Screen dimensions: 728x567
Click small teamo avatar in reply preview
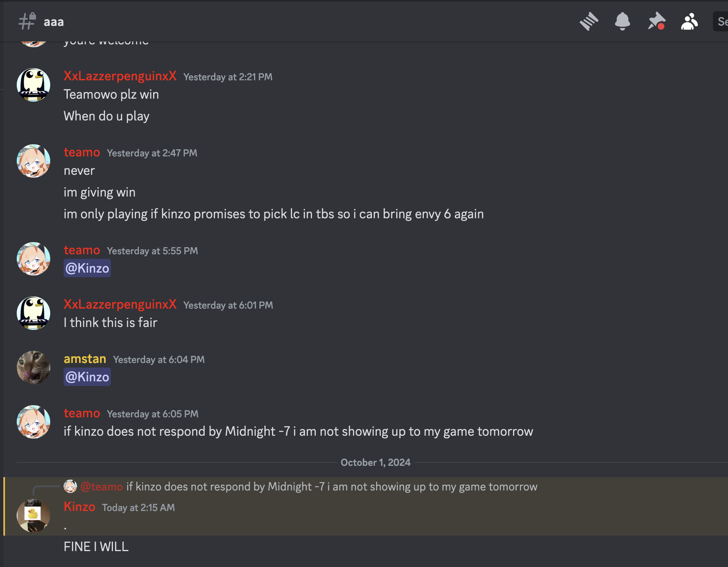(70, 486)
